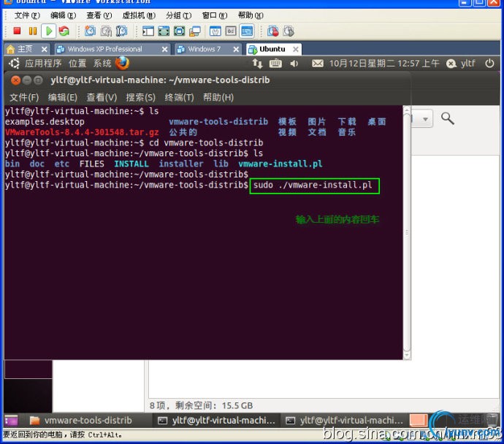This screenshot has height=444, width=504.
Task: Click the terminal window close button
Action: pos(15,80)
